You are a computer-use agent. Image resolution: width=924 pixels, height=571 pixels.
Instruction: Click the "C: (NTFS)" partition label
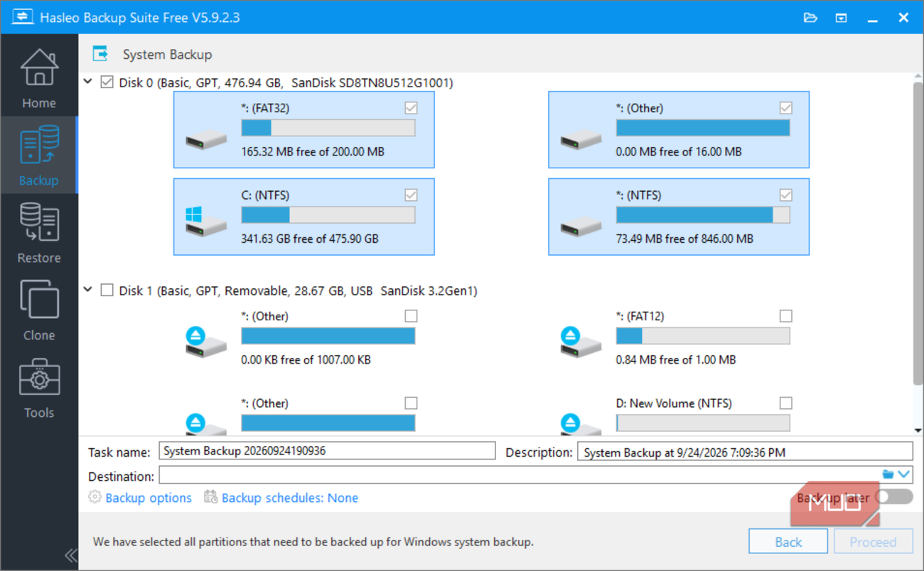(265, 195)
